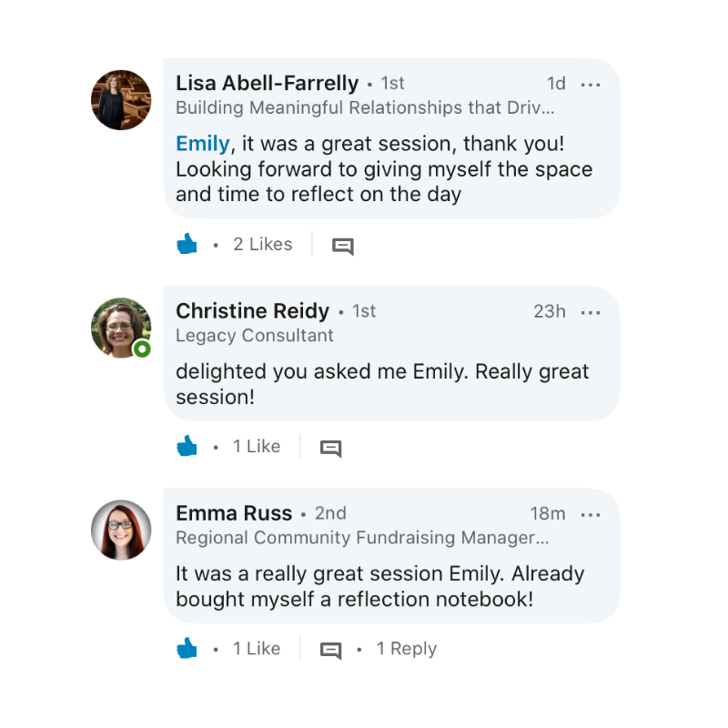Open Emma Russ's profile photo

click(x=121, y=530)
